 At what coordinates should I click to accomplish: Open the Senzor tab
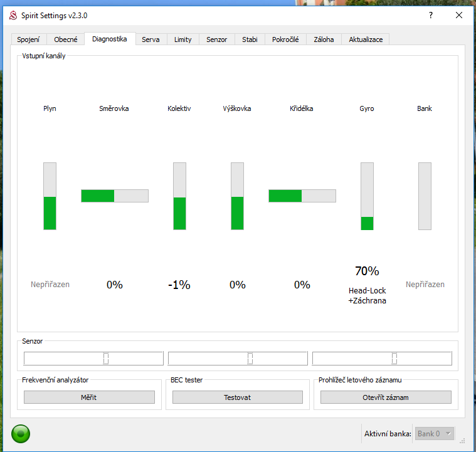[216, 39]
